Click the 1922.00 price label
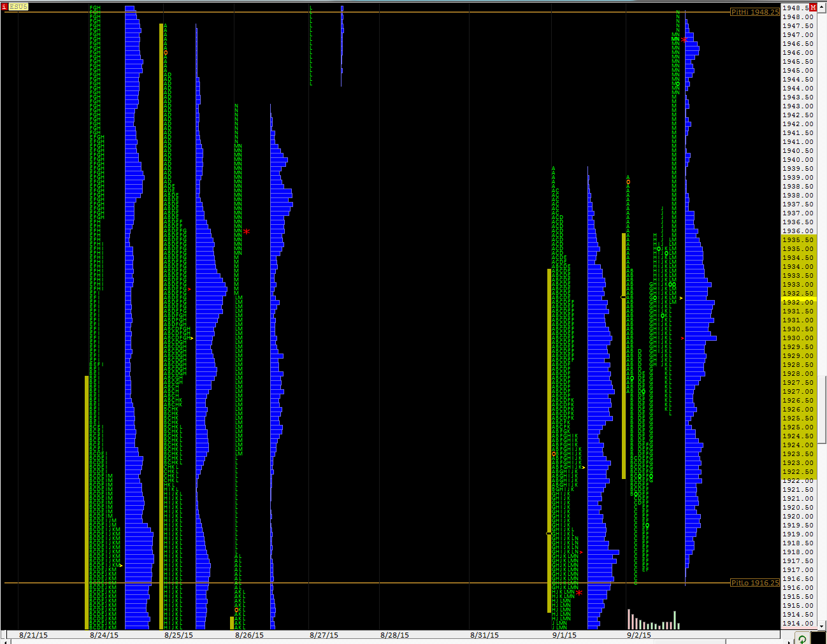827x644 pixels. (x=798, y=480)
